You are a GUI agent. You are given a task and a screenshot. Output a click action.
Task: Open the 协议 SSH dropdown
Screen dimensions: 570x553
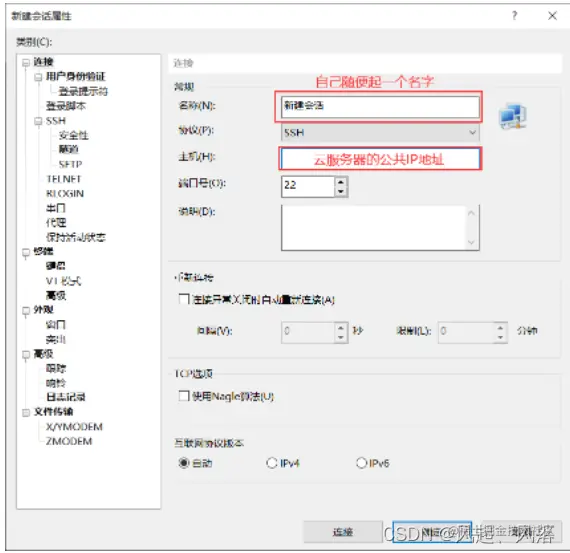pos(380,132)
